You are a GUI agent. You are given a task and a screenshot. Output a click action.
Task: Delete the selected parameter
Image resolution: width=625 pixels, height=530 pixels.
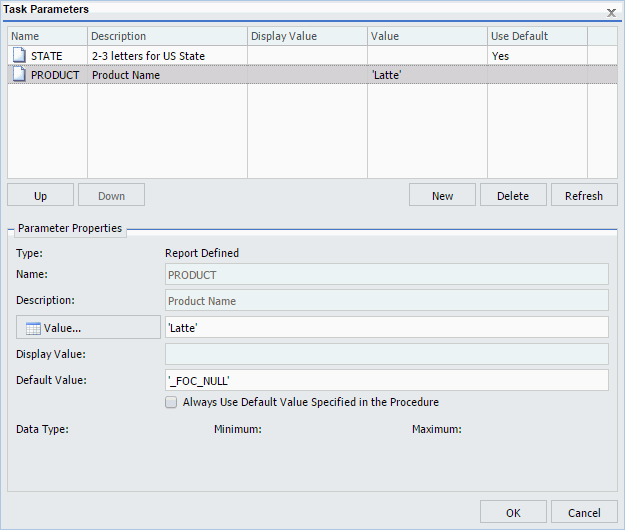513,196
